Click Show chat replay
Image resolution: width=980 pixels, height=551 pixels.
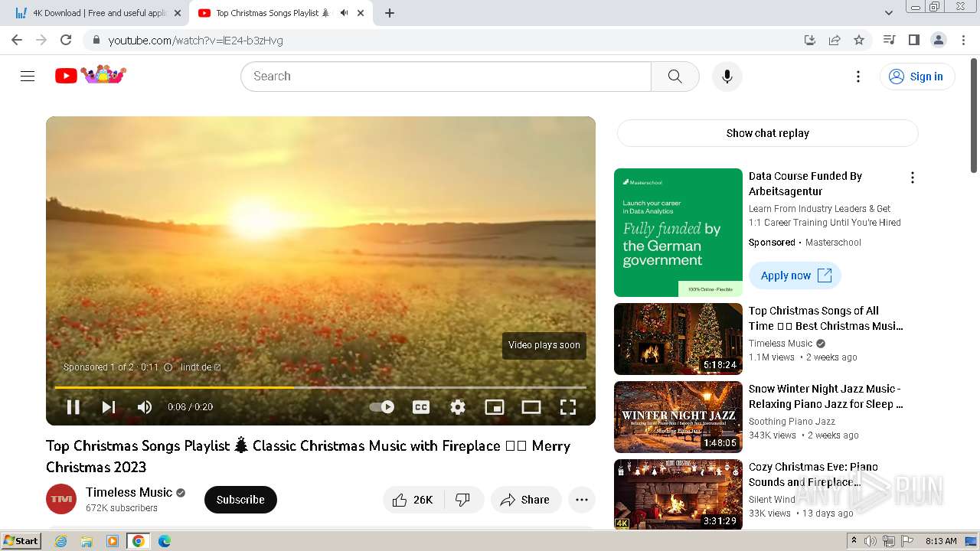pos(767,133)
